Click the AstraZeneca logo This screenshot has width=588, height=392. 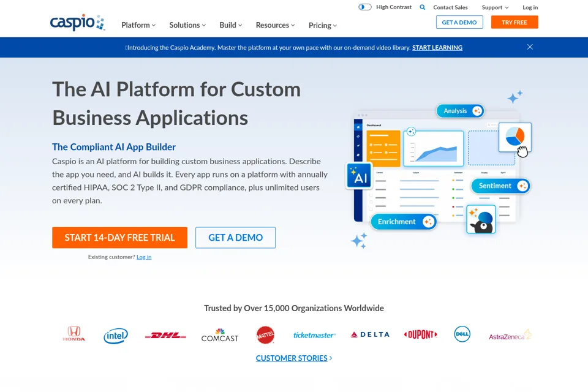tap(510, 335)
